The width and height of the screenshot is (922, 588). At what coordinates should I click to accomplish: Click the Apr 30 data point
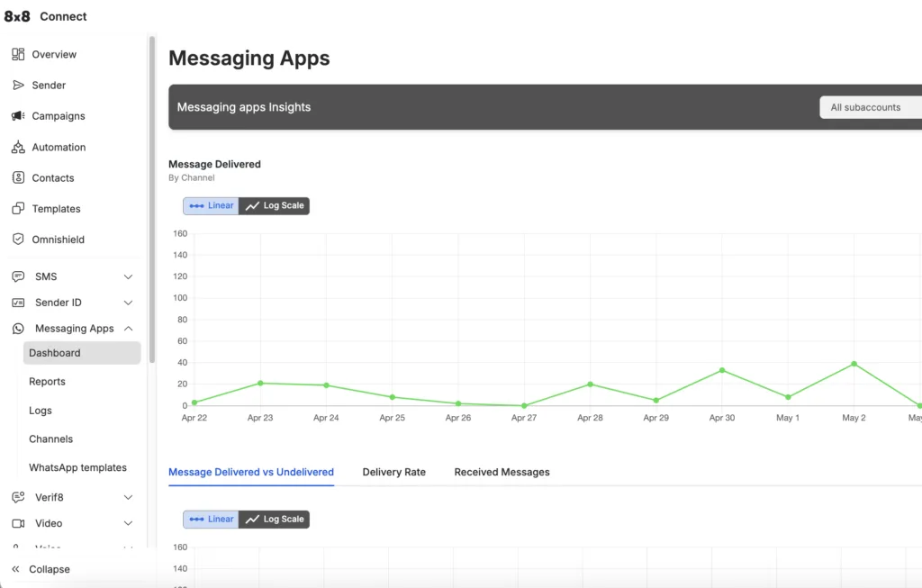tap(722, 370)
